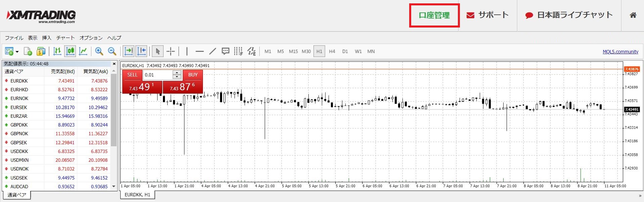Screen dimensions: 644x202
Task: Zoom in on the chart
Action: pos(99,51)
